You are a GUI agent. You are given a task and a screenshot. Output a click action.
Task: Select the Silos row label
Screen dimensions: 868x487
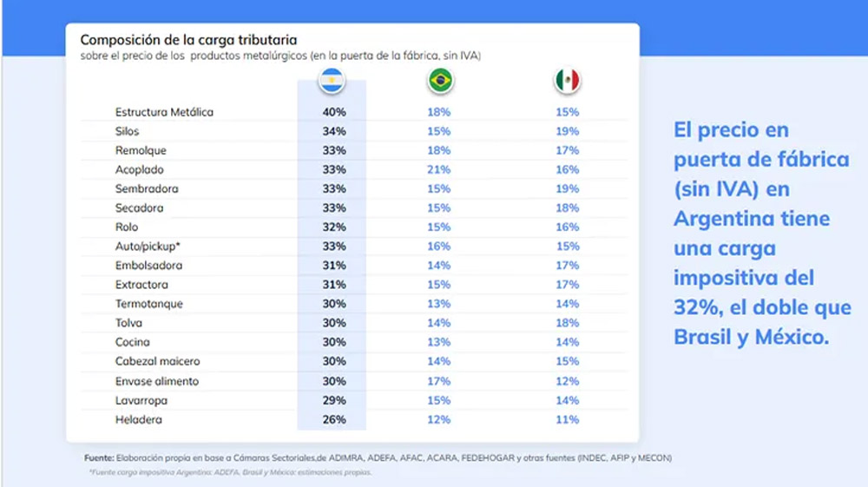coord(128,131)
